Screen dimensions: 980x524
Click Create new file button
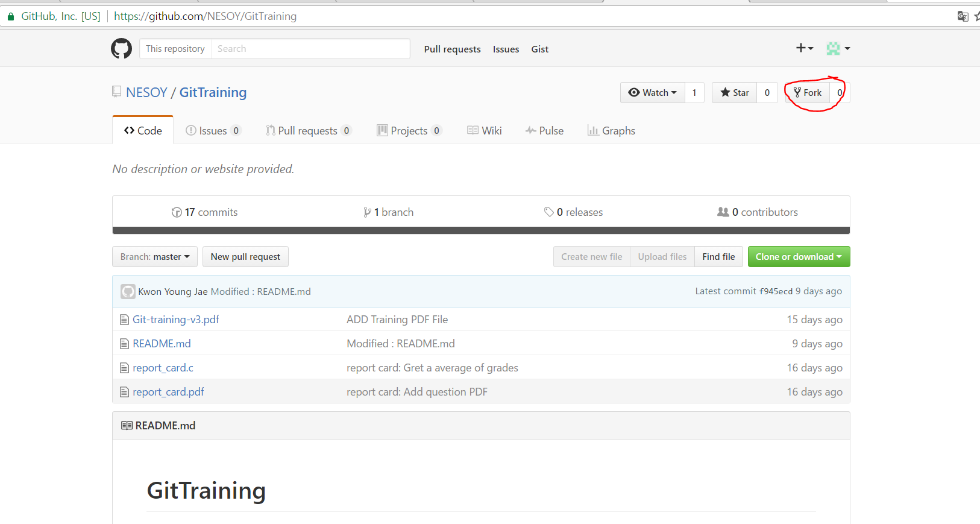coord(592,257)
